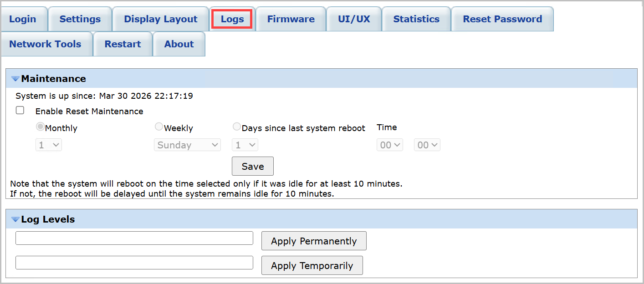Go to the Statistics tab
This screenshot has width=644, height=284.
416,19
